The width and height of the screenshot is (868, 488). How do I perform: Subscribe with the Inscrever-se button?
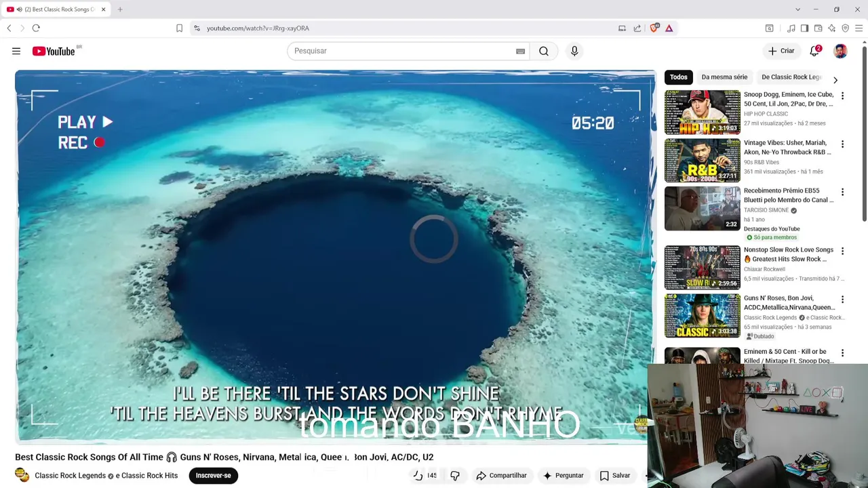click(x=213, y=476)
